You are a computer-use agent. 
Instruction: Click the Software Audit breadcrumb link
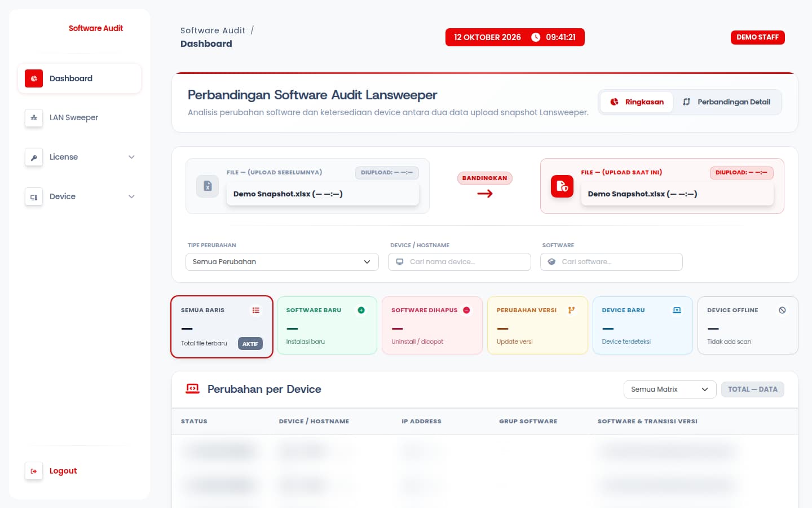click(x=213, y=30)
